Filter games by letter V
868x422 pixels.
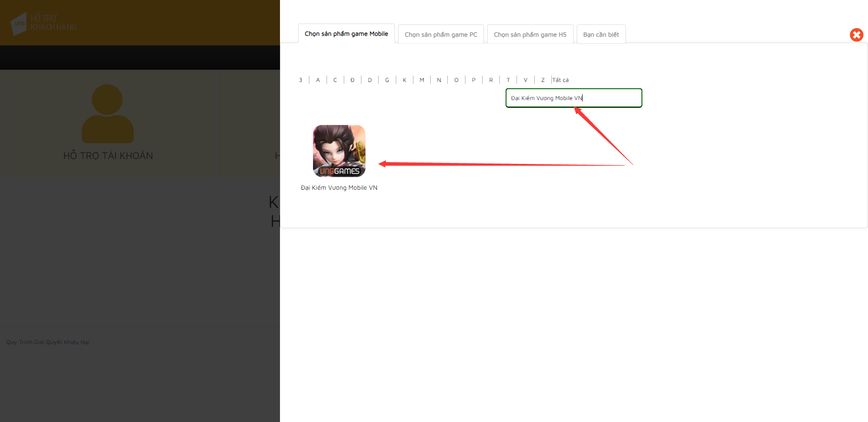(526, 80)
